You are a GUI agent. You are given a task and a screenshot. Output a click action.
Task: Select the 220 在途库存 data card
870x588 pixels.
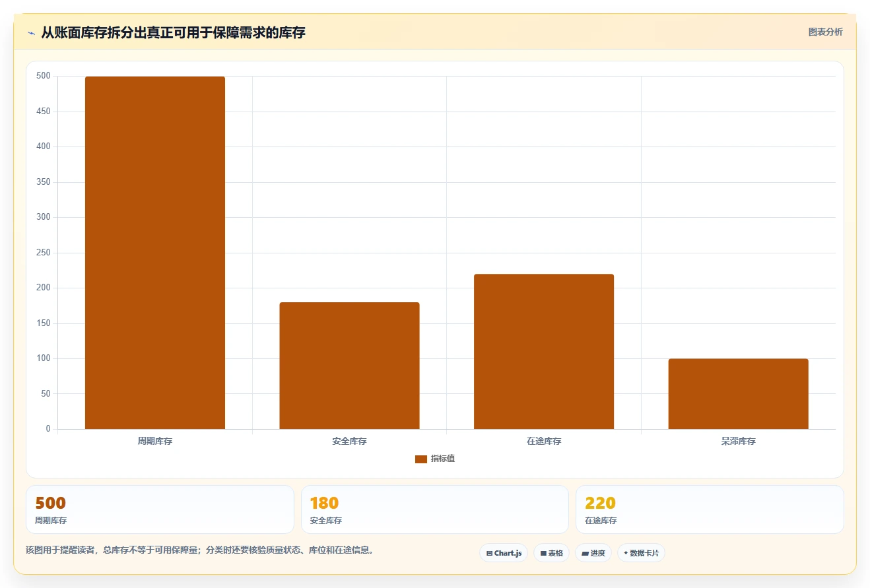710,509
